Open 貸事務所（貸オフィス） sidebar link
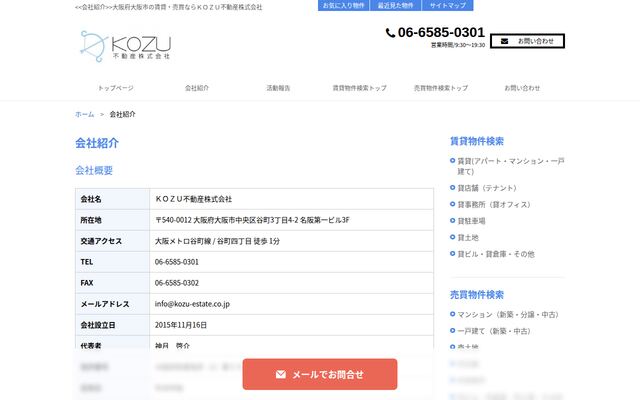 point(493,204)
